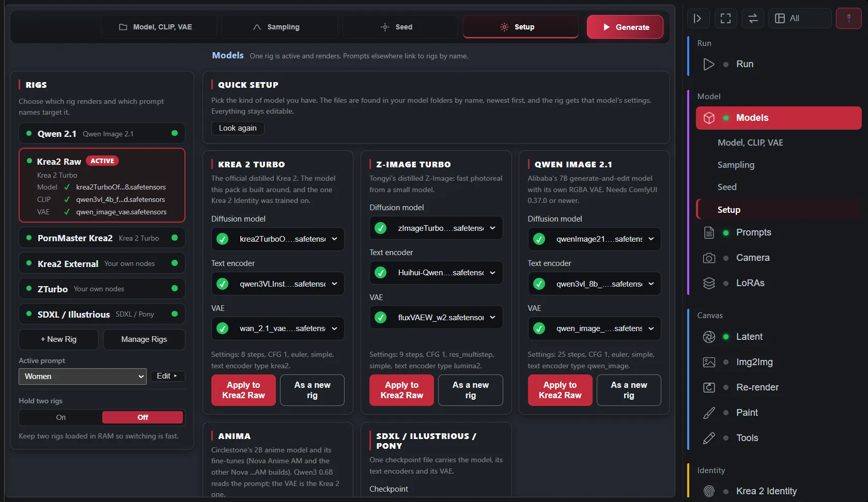Add Qwen Image 2.1 as a new rig
868x502 pixels.
(x=628, y=390)
